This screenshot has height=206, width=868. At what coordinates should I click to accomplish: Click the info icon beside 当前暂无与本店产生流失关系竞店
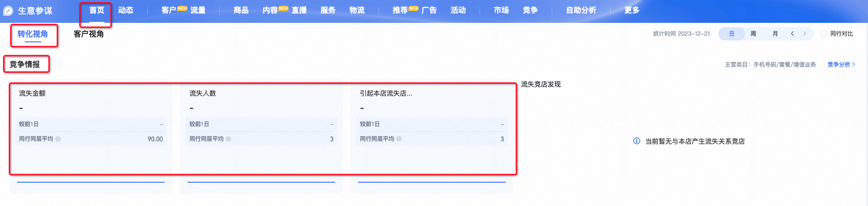637,141
